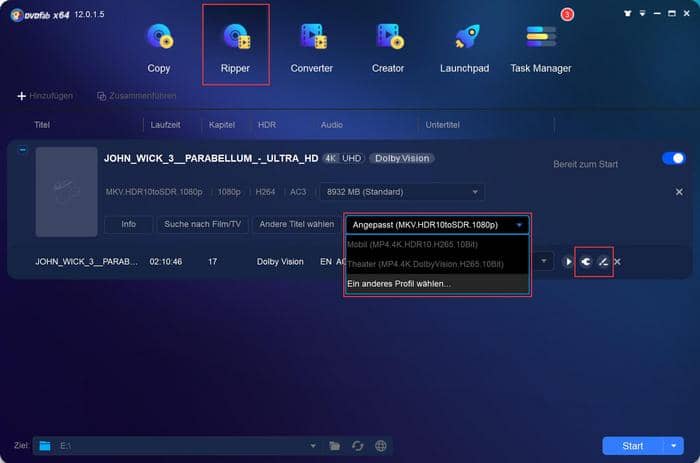Open the Copy module
The width and height of the screenshot is (700, 463).
click(159, 48)
